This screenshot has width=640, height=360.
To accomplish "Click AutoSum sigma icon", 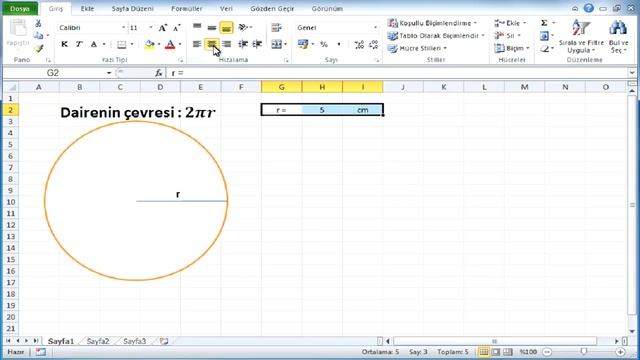I will 544,23.
